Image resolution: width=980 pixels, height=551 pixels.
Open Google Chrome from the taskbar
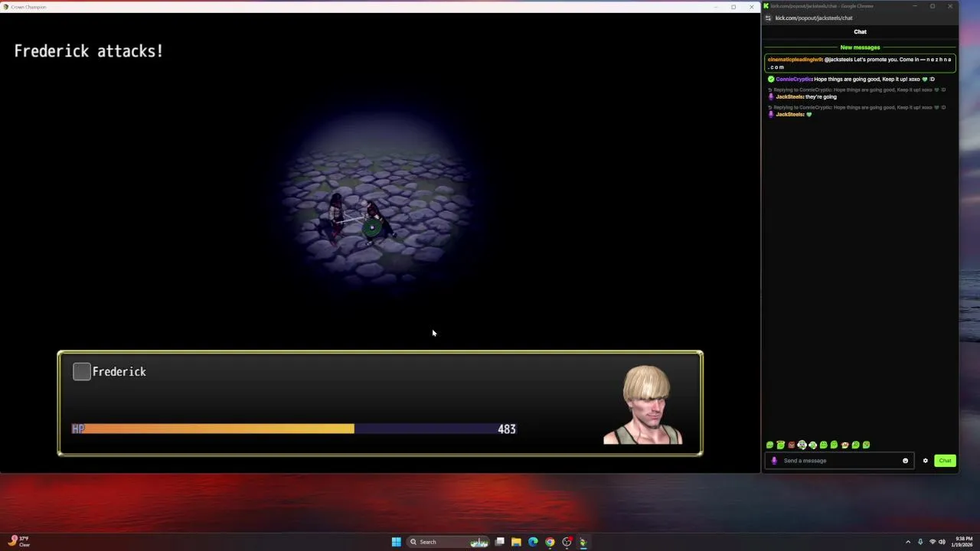coord(550,542)
